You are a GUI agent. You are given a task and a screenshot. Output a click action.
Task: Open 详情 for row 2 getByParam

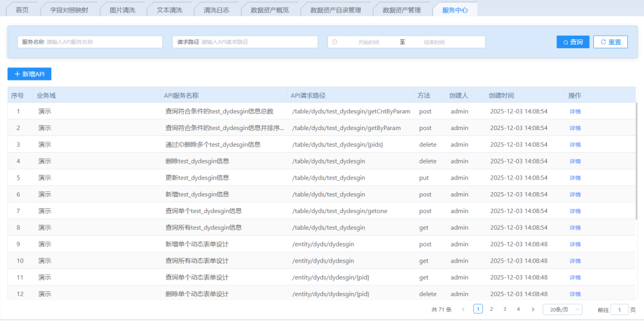pyautogui.click(x=575, y=128)
